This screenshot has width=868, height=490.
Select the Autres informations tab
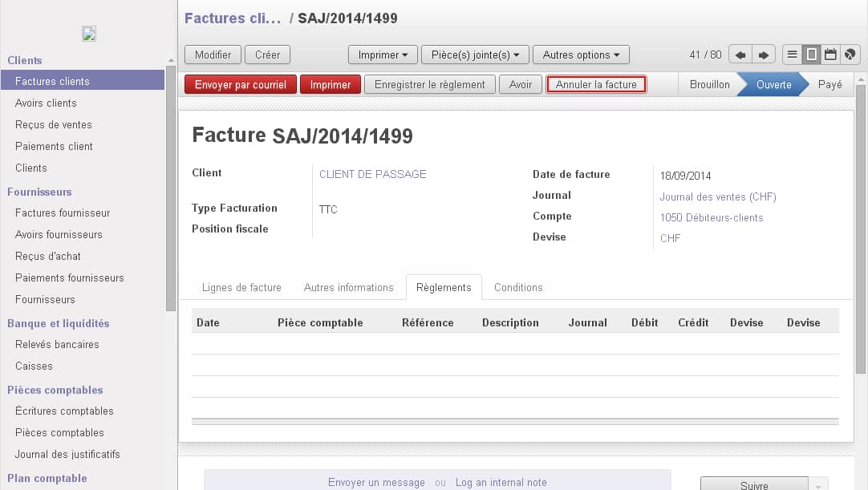(x=349, y=287)
